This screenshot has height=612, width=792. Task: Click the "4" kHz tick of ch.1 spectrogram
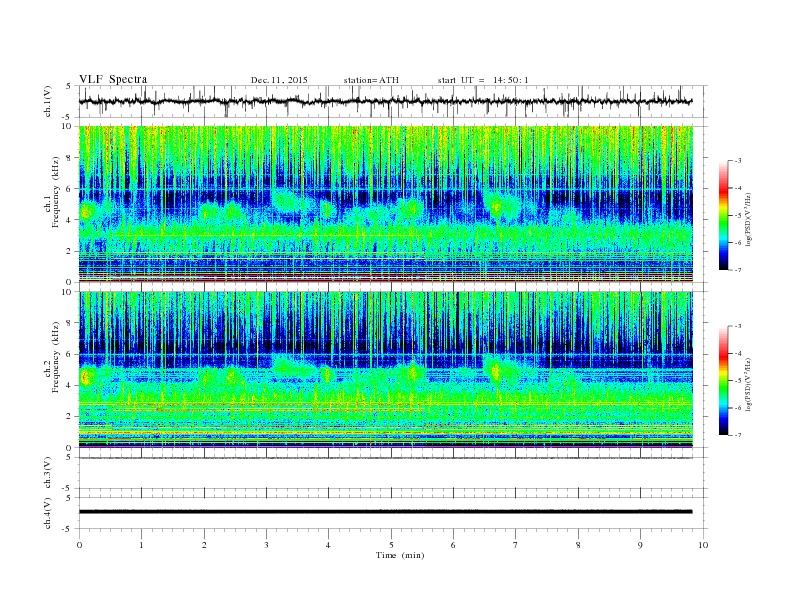[x=70, y=220]
